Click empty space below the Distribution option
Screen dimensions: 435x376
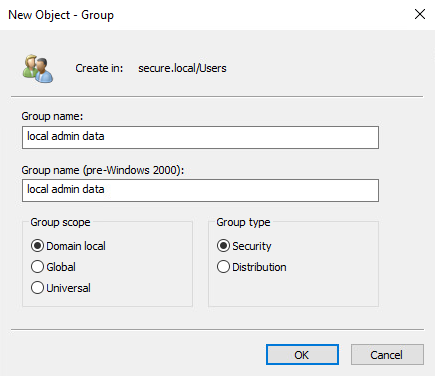pos(293,290)
